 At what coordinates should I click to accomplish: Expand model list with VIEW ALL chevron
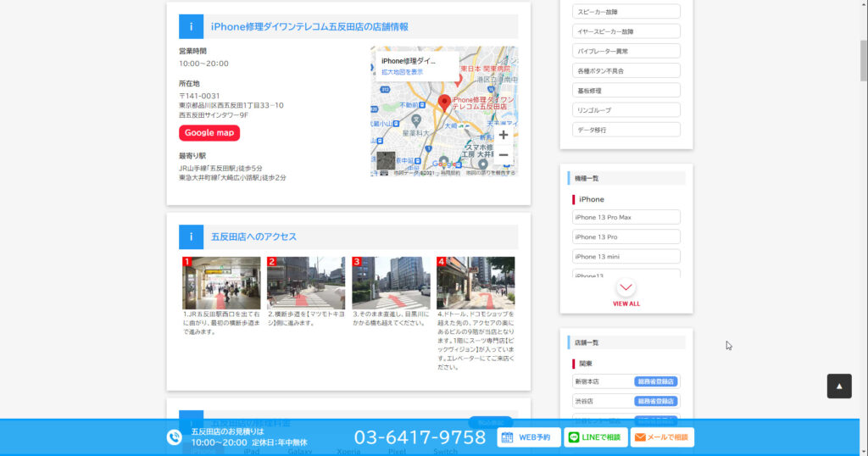(x=626, y=287)
